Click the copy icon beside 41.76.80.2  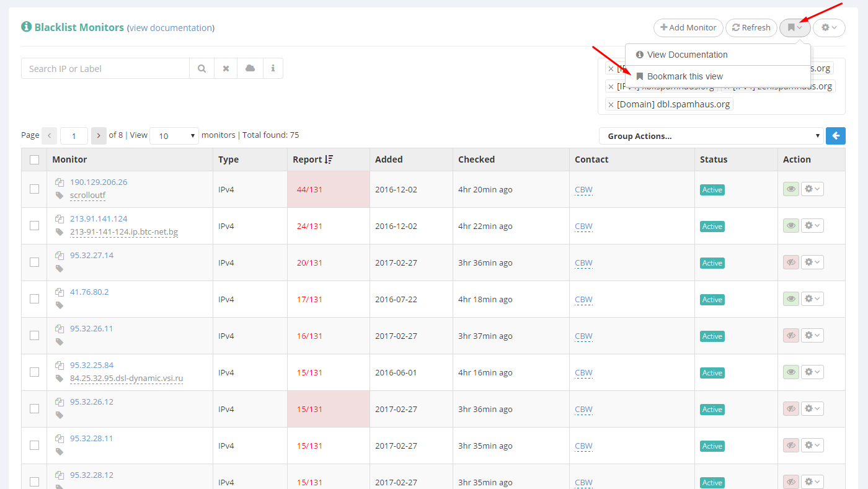point(60,292)
